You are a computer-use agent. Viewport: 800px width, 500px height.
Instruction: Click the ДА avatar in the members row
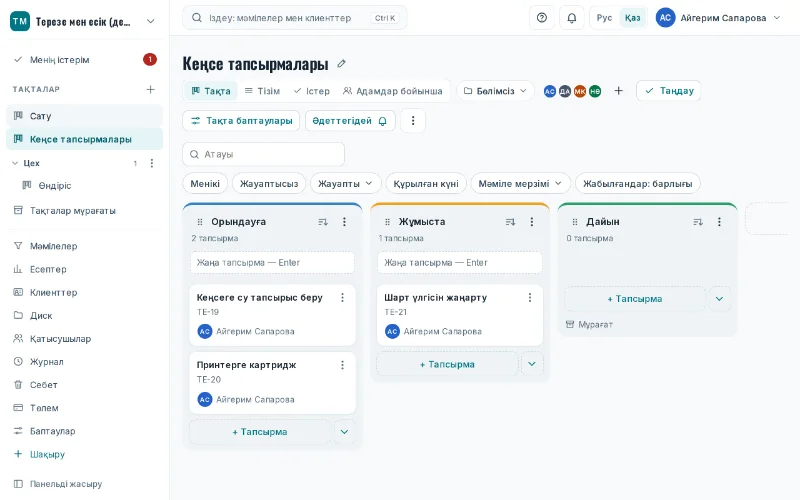[x=565, y=91]
